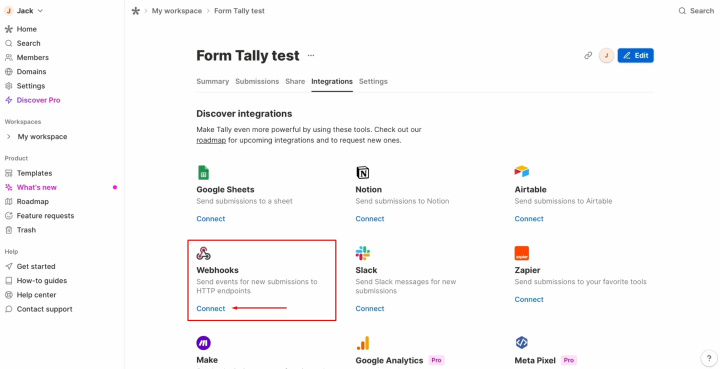Viewport: 720px width, 369px height.
Task: Select Discover Pro in the sidebar
Action: (33, 100)
